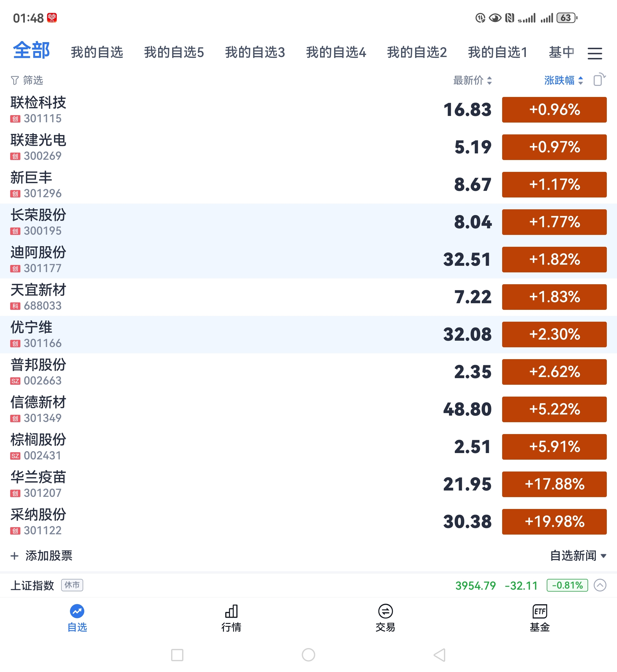Toggle the +19.98% change display for 采纳股份
This screenshot has width=617, height=672.
pyautogui.click(x=554, y=521)
